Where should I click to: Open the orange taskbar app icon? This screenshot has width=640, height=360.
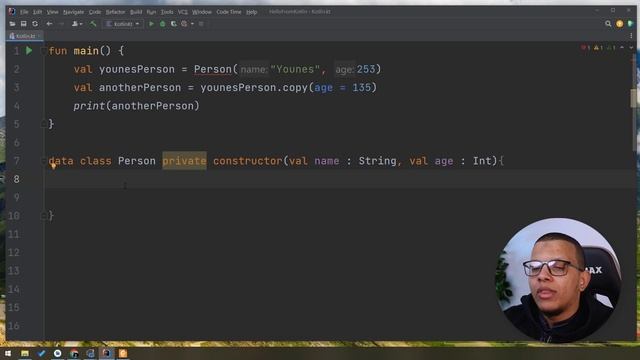click(123, 353)
